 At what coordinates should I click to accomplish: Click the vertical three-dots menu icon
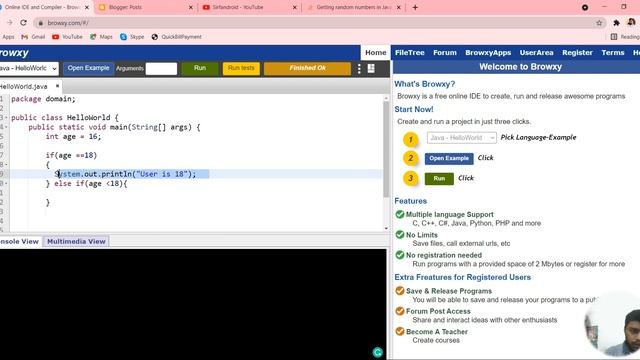pos(359,69)
